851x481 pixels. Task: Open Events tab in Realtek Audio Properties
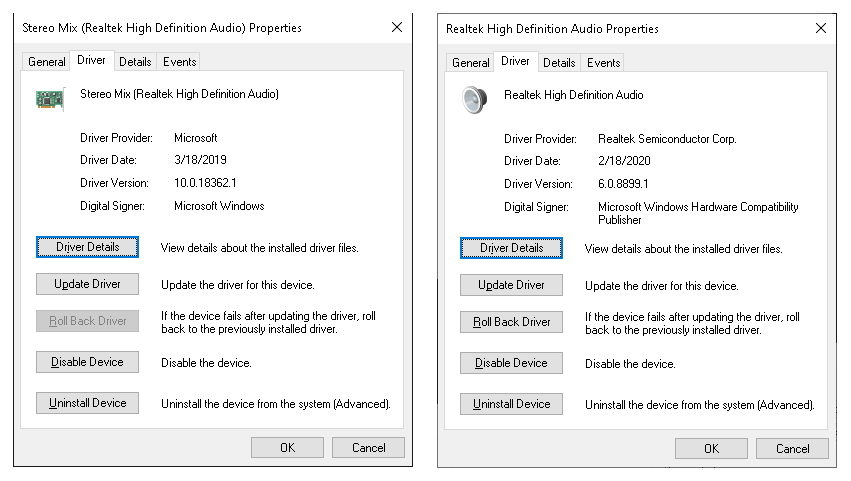pos(604,63)
